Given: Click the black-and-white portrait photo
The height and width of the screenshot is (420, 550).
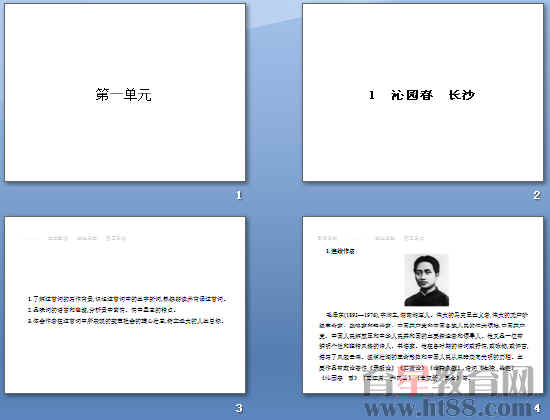Looking at the screenshot, I should click(x=426, y=280).
